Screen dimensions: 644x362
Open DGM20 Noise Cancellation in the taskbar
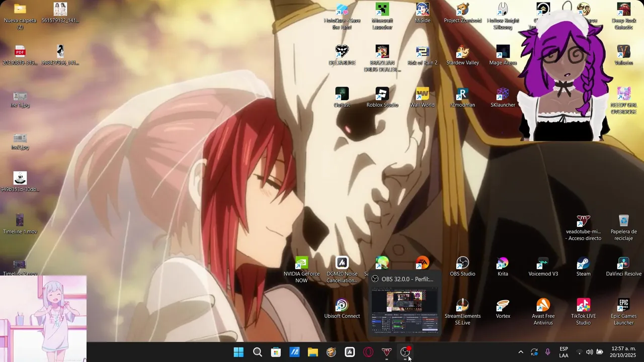[x=350, y=352]
